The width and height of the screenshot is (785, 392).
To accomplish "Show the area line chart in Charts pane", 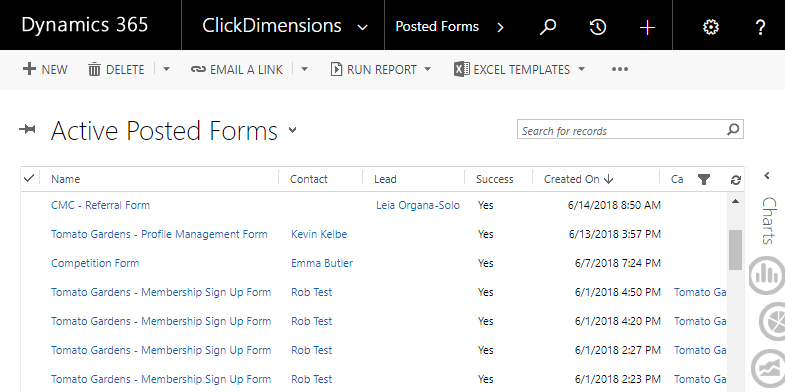I will [x=768, y=368].
